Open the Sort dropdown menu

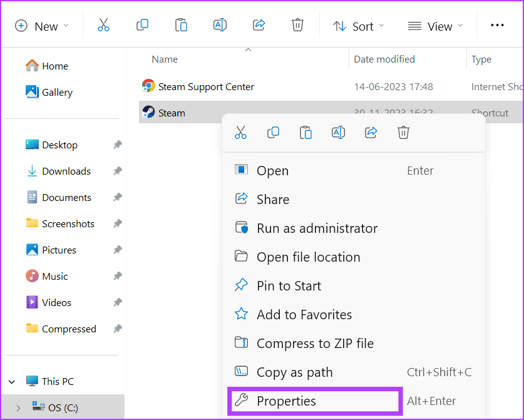coord(358,26)
